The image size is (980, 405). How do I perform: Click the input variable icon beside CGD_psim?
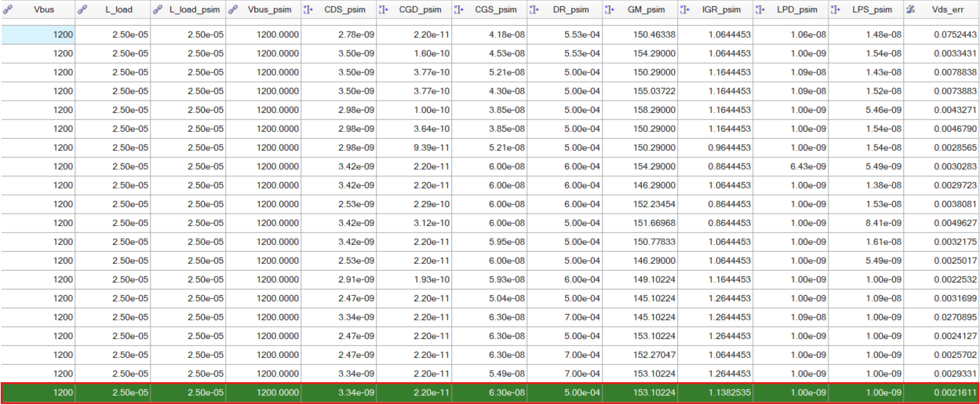click(384, 10)
